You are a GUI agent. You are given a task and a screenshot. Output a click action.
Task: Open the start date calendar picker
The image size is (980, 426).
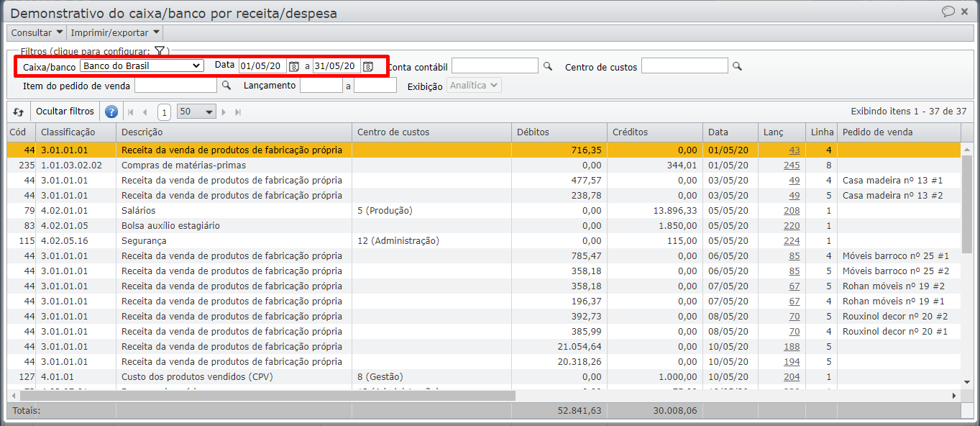pyautogui.click(x=293, y=66)
